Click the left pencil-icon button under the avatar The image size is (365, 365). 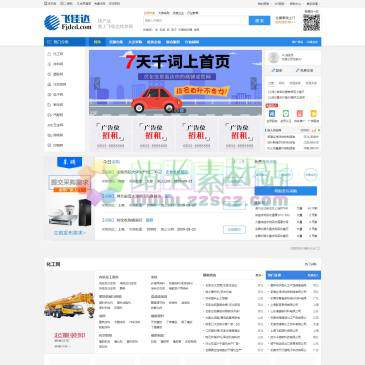click(x=277, y=70)
